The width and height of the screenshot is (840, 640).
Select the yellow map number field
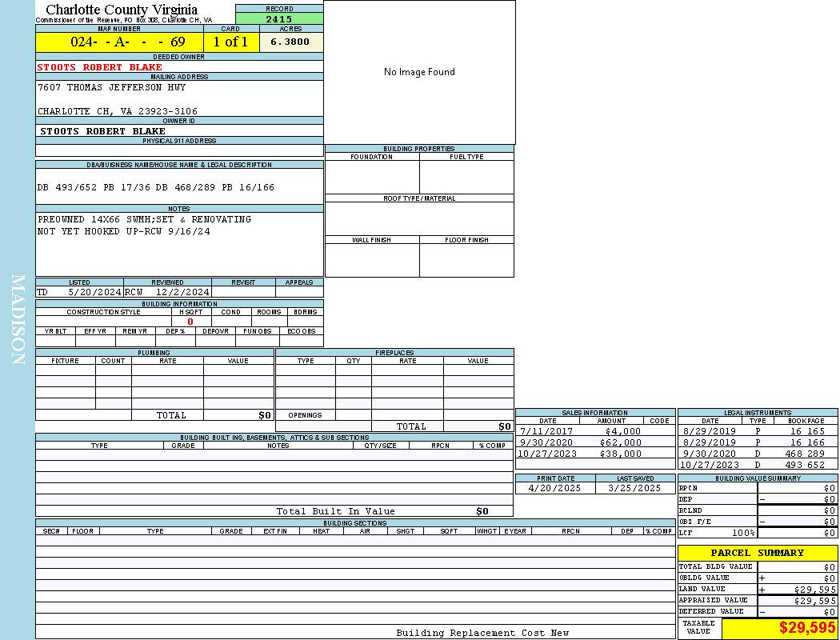pos(119,42)
